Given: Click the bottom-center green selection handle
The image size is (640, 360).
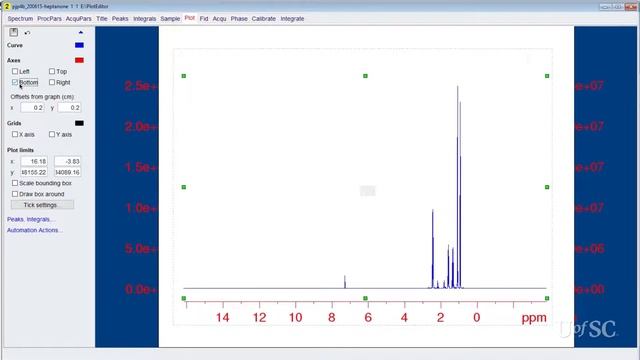Looking at the screenshot, I should tap(365, 298).
